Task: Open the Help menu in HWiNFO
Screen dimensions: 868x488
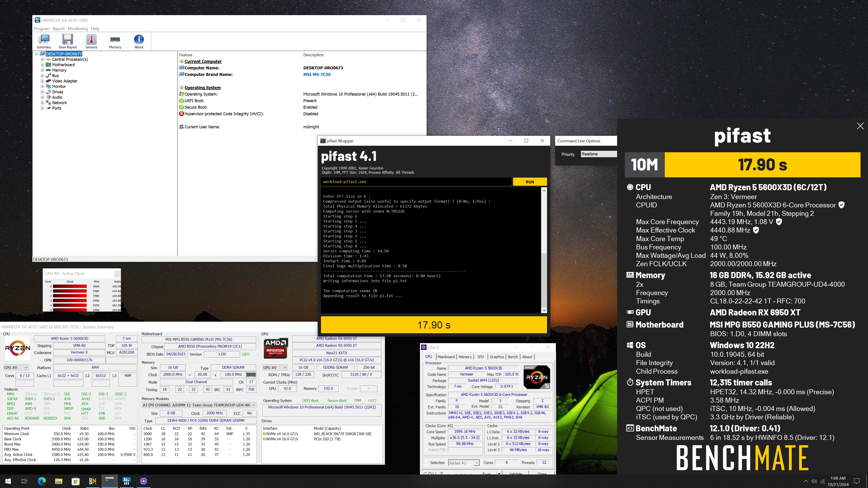Action: tap(95, 29)
